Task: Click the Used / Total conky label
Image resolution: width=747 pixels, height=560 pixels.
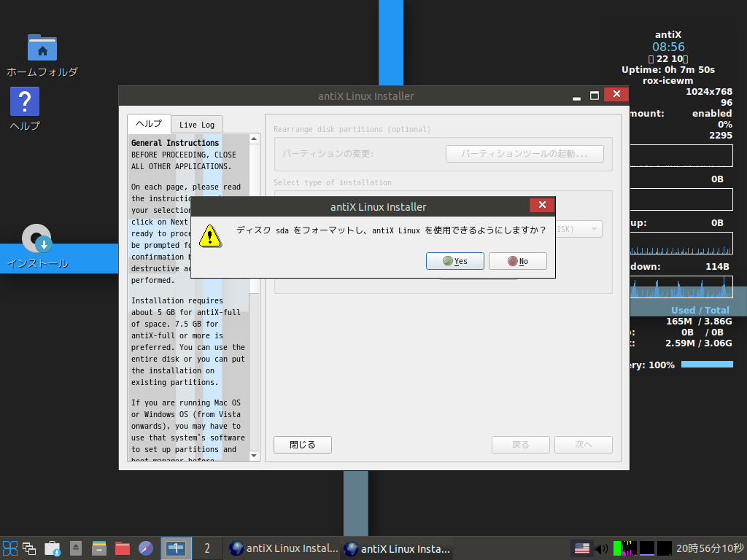Action: pyautogui.click(x=700, y=310)
